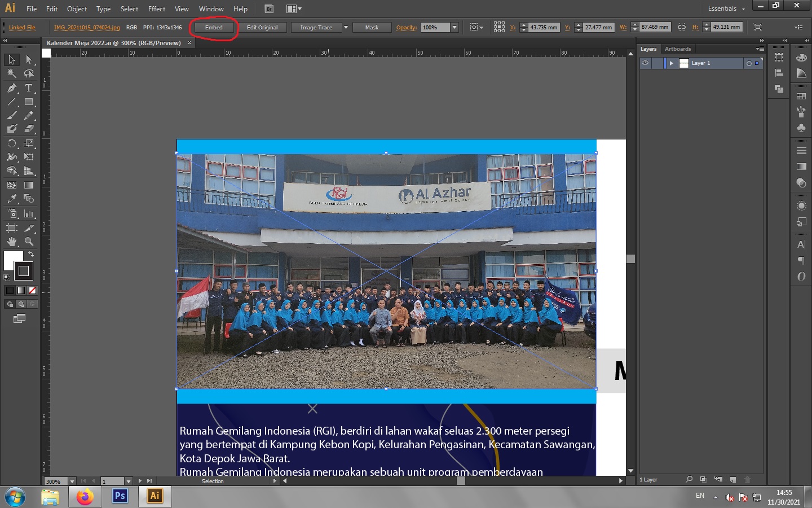Toggle constrain width and height proportions
This screenshot has width=812, height=508.
(682, 27)
